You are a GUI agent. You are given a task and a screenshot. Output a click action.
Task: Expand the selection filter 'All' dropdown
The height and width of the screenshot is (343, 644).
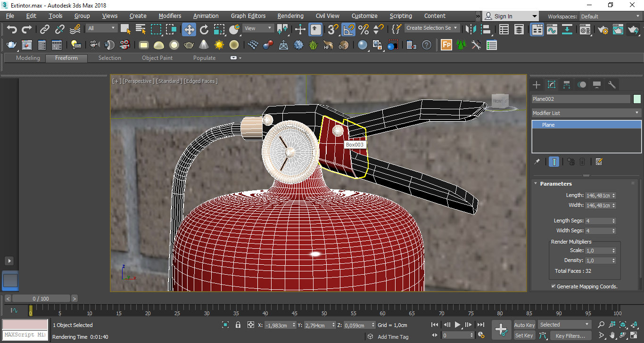(101, 28)
